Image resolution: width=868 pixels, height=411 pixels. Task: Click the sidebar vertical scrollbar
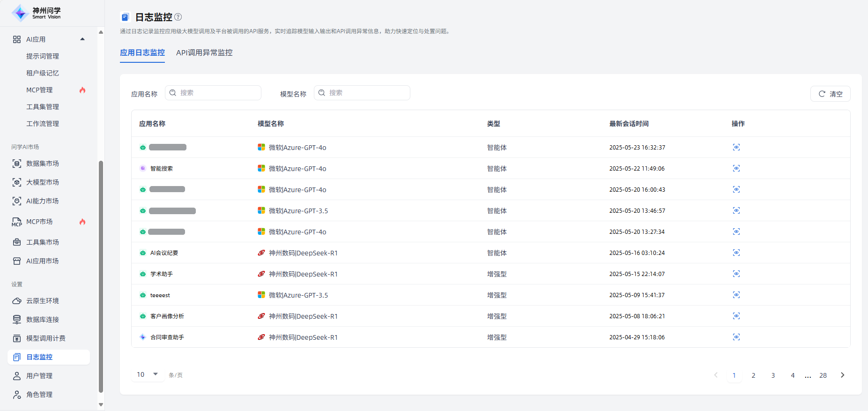pyautogui.click(x=101, y=276)
